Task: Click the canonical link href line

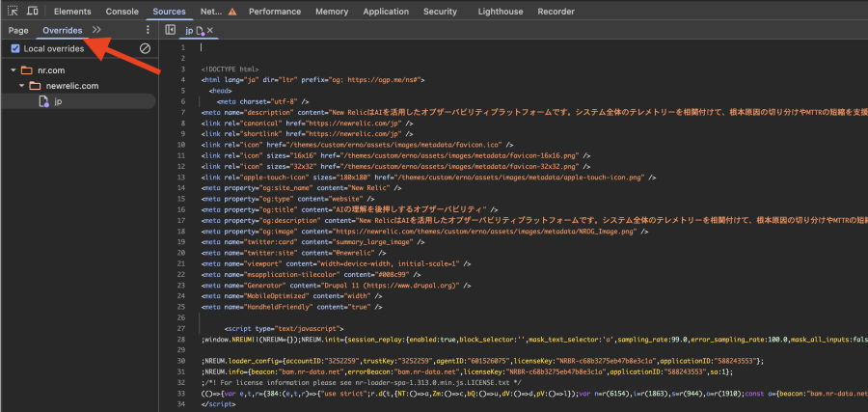Action: point(308,124)
